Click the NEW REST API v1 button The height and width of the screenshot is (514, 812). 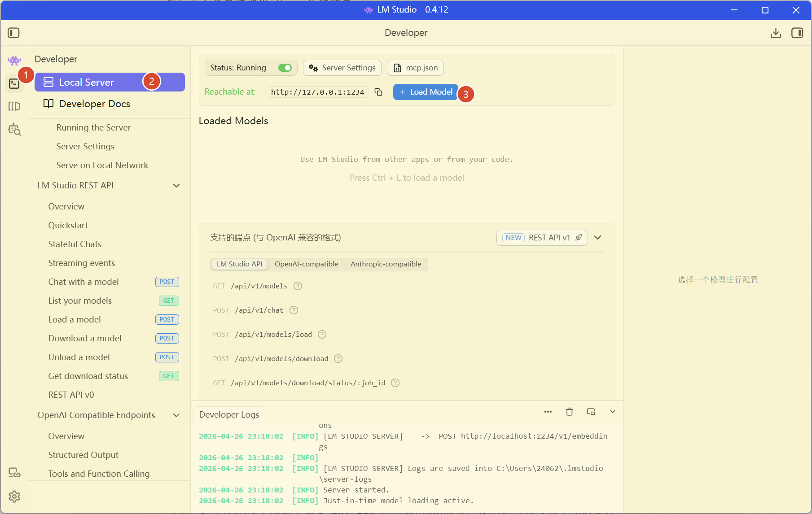point(542,238)
